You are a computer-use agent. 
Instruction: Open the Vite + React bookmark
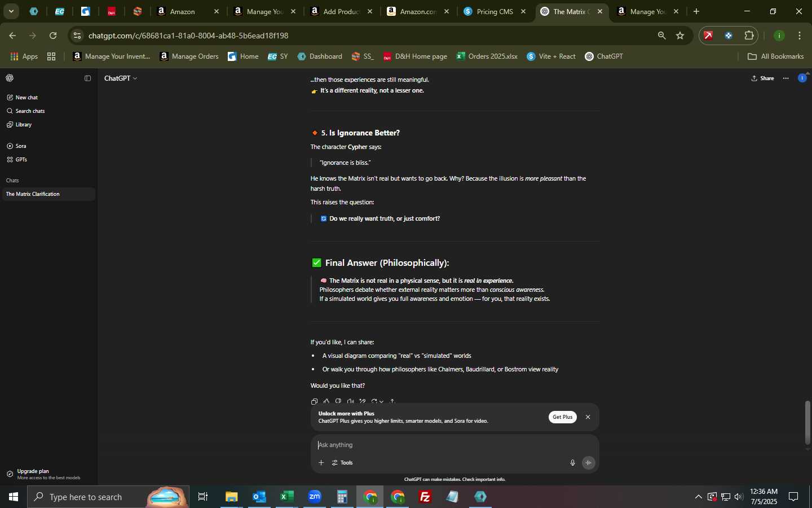point(551,56)
